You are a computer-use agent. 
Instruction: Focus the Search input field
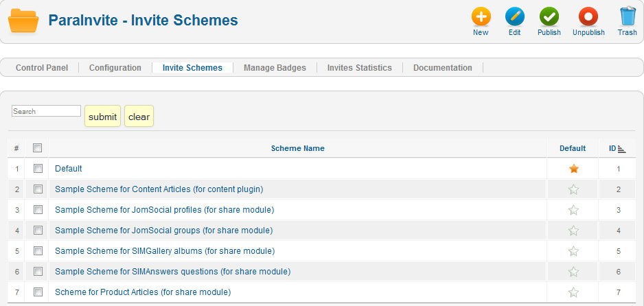tap(46, 111)
